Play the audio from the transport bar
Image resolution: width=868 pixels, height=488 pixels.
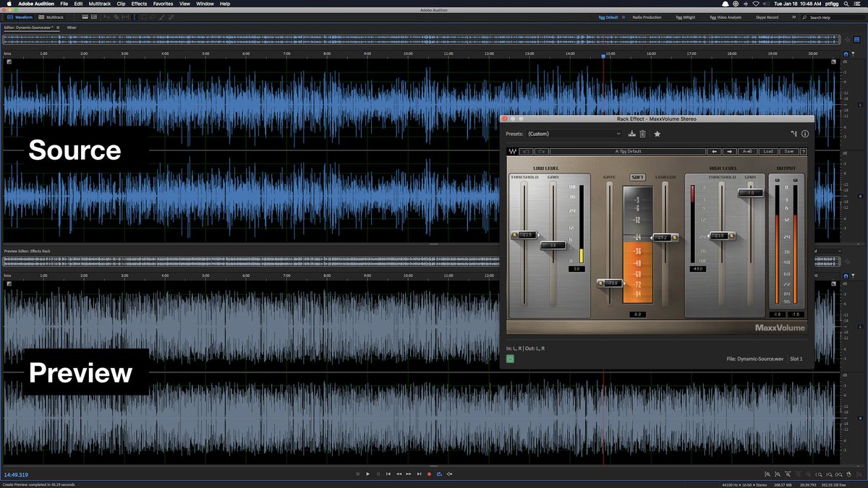pyautogui.click(x=367, y=474)
